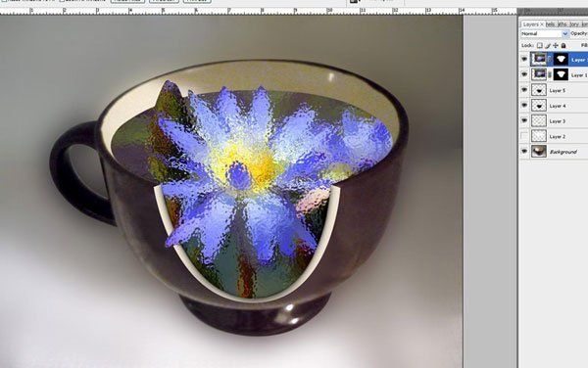Screen dimensions: 588x368
Task: Click the lock all padlock icon
Action: pos(563,45)
